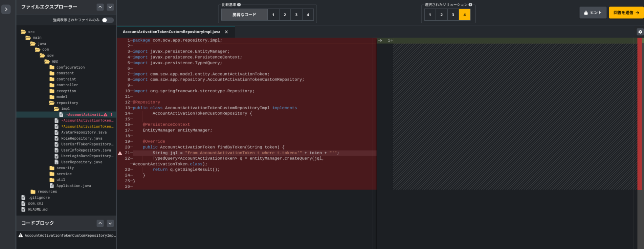
Task: Select comparison baseline option 1
Action: click(x=273, y=15)
